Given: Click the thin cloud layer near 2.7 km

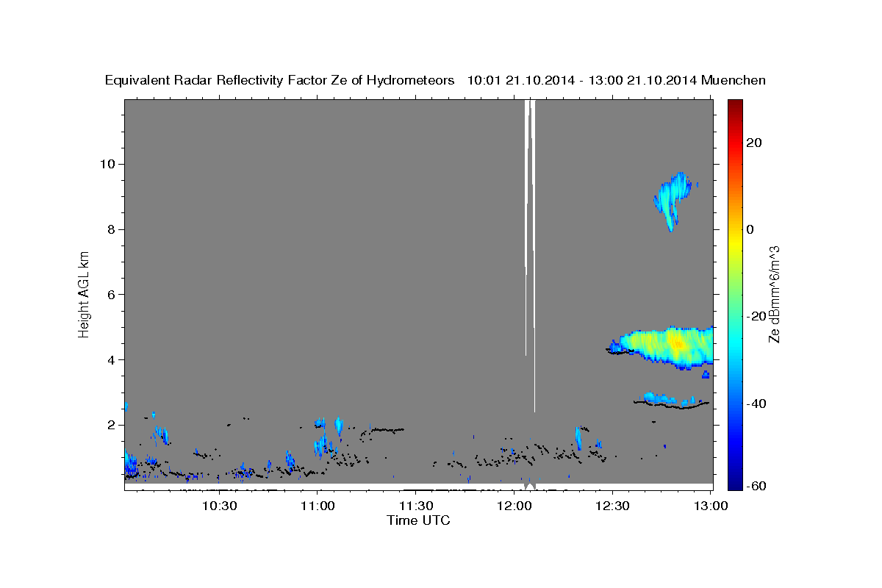Looking at the screenshot, I should coord(670,401).
